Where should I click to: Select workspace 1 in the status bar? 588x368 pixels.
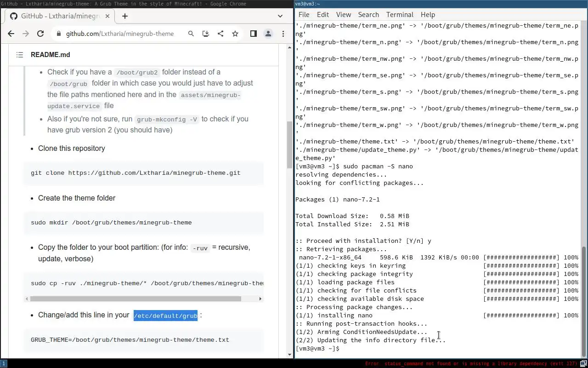coord(3,363)
